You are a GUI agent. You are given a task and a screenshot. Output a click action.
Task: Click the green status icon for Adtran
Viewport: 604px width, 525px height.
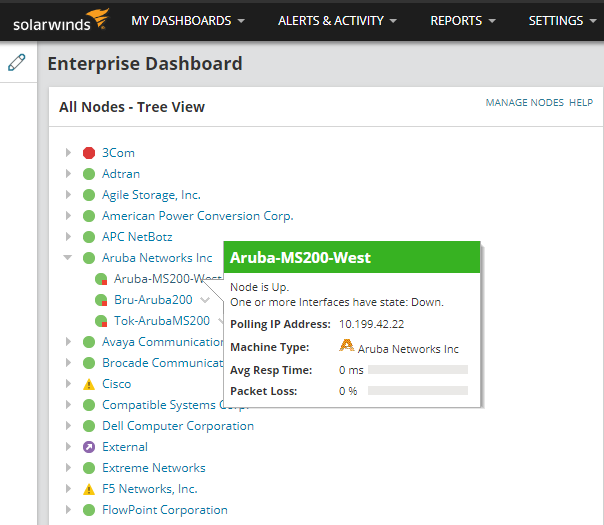(89, 174)
